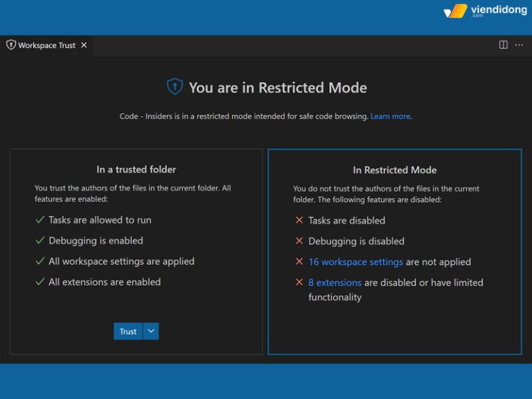Click the red X before 16 workspace settings
Screen dimensions: 532x399
pyautogui.click(x=299, y=262)
